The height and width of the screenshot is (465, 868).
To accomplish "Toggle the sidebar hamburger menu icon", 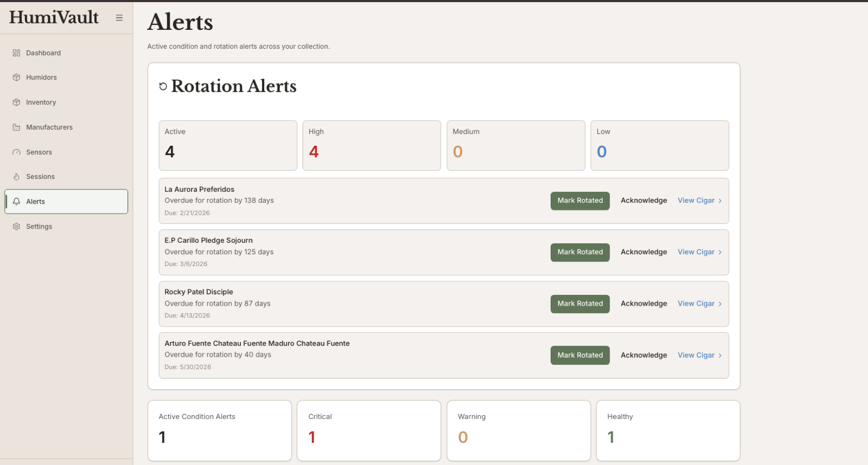I will click(x=119, y=18).
